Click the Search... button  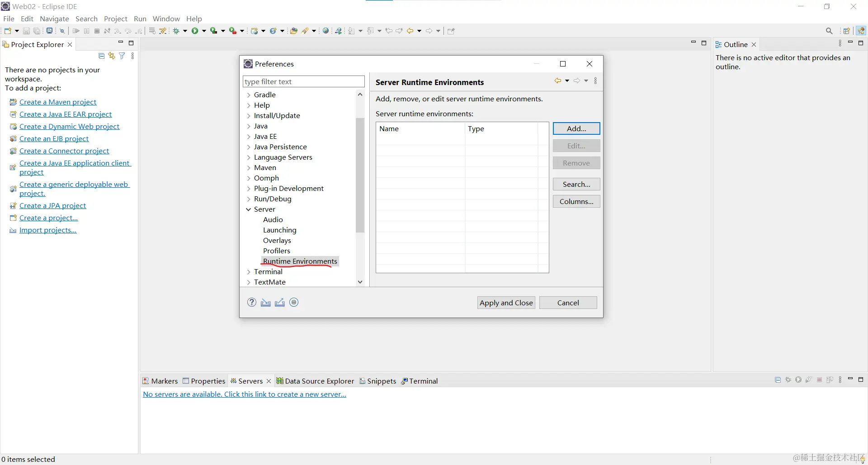[576, 184]
